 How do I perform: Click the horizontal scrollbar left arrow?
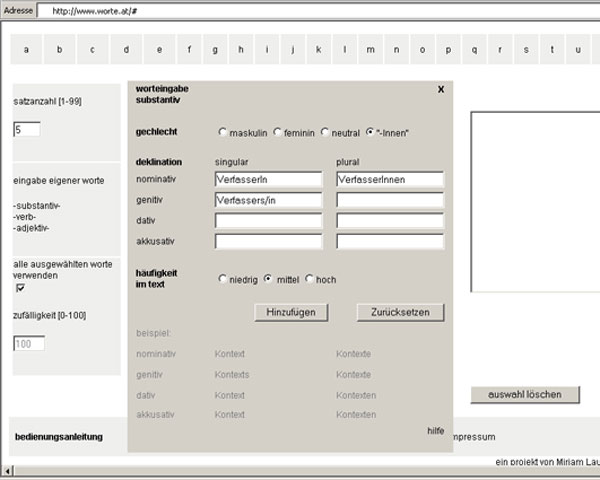tap(7, 471)
